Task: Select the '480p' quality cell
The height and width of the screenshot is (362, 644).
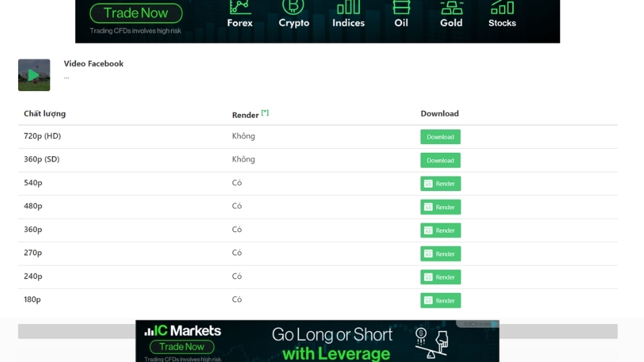Action: point(33,206)
